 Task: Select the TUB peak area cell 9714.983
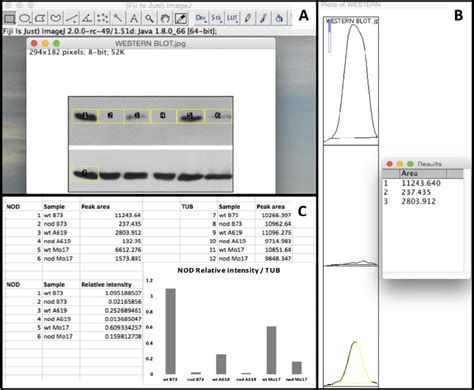(274, 241)
